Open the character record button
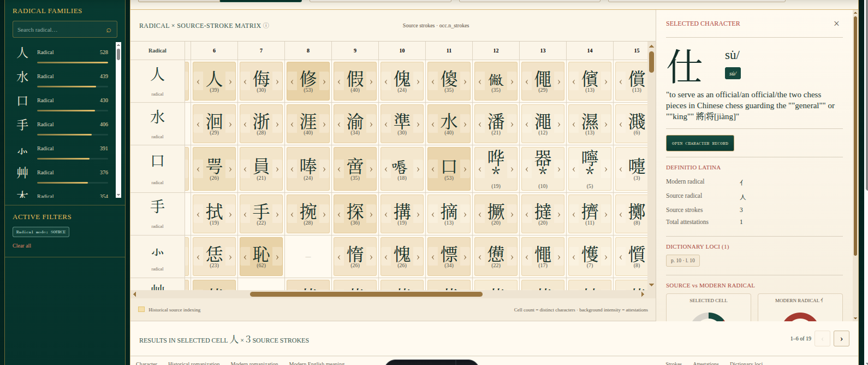This screenshot has height=365, width=868. tap(700, 143)
